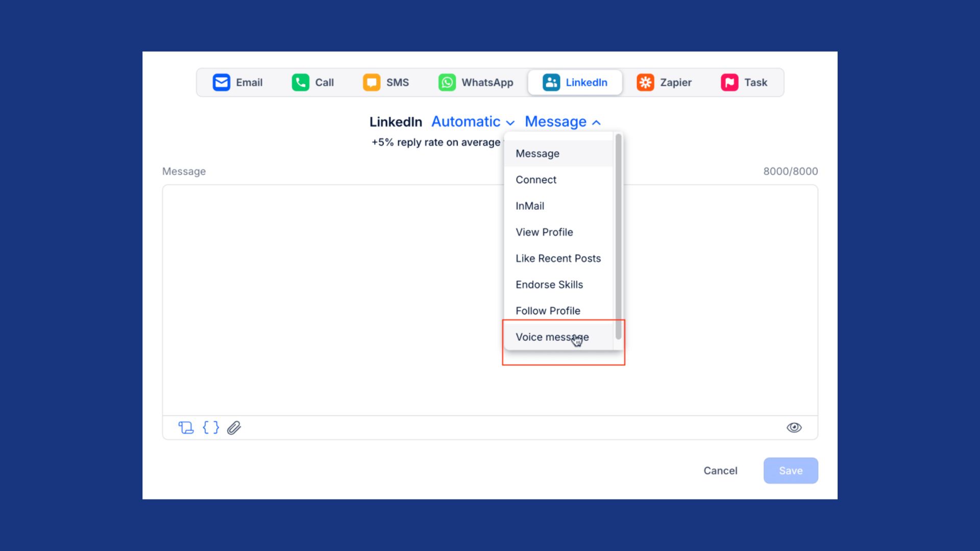
Task: Toggle the message preview eye icon
Action: [x=794, y=428]
